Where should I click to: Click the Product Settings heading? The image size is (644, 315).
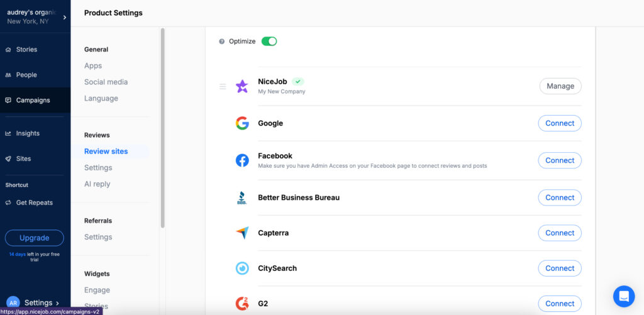coord(113,13)
